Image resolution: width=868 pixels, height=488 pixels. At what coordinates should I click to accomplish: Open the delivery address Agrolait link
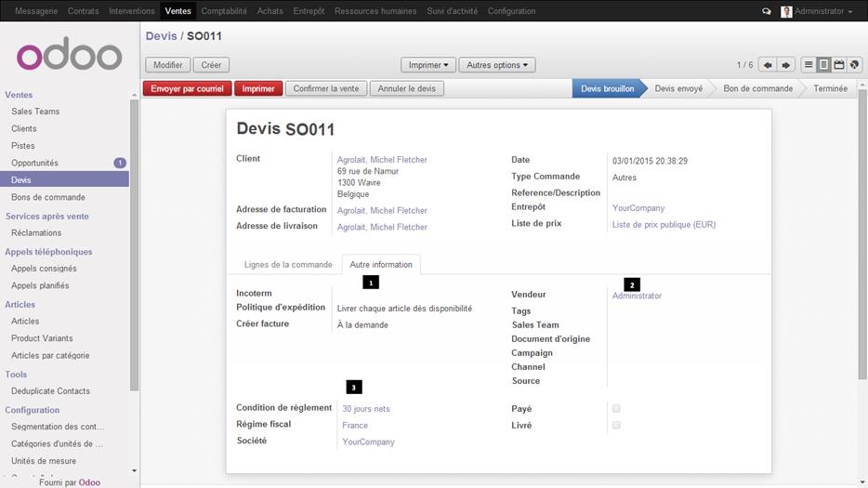(382, 227)
